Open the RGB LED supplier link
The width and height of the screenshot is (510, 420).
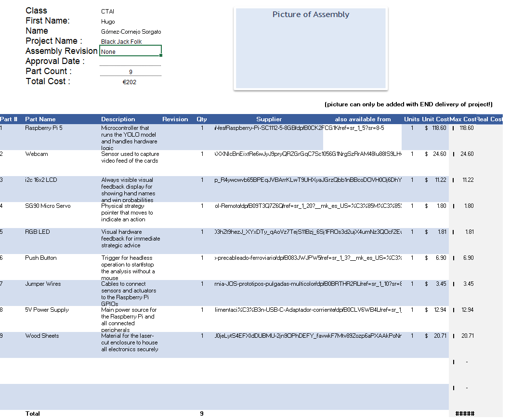point(308,232)
